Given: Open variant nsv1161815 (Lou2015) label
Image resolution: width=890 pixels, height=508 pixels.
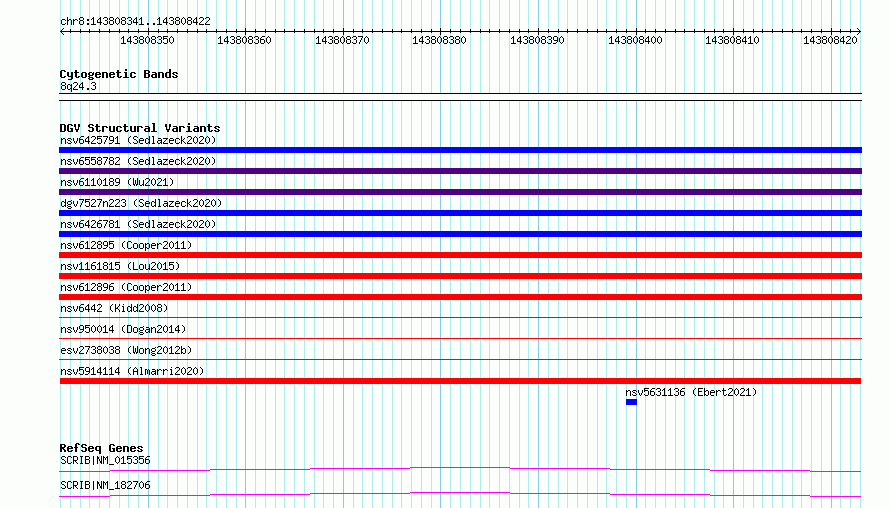Looking at the screenshot, I should point(120,266).
